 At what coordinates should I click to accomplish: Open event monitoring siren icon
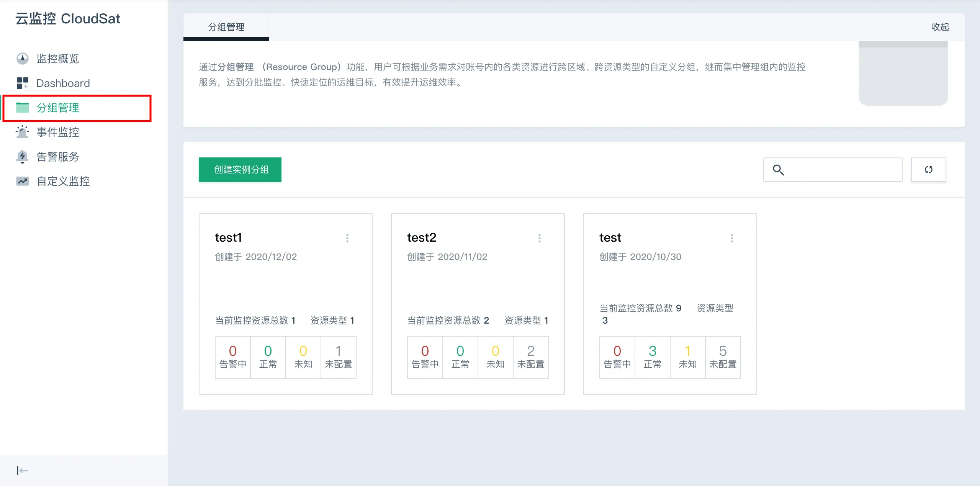[22, 132]
